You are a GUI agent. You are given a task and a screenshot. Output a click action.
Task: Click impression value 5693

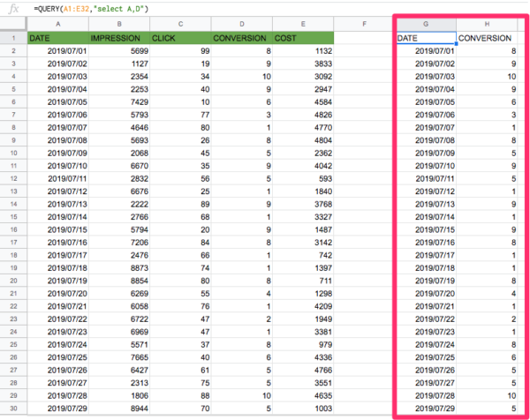[119, 140]
